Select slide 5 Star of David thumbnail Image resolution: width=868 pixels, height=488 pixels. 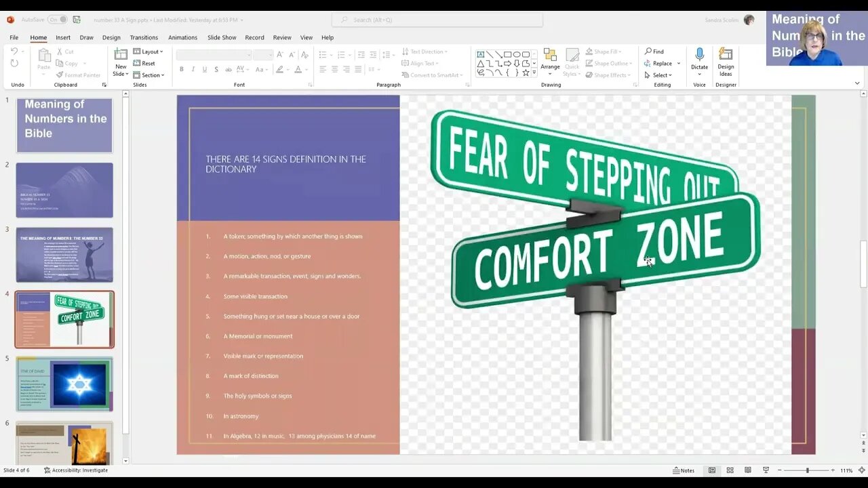64,384
